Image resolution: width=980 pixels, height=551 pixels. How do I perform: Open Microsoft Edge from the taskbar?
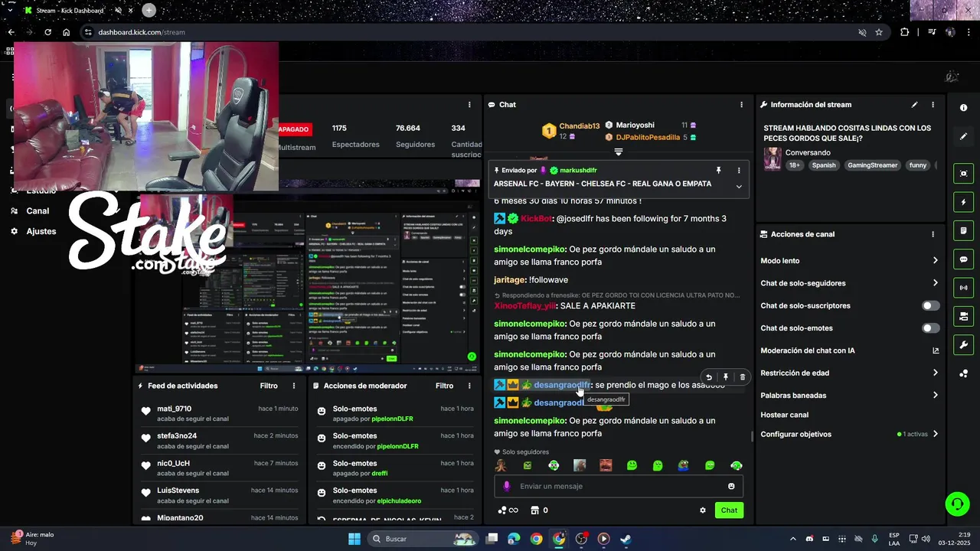pyautogui.click(x=514, y=539)
